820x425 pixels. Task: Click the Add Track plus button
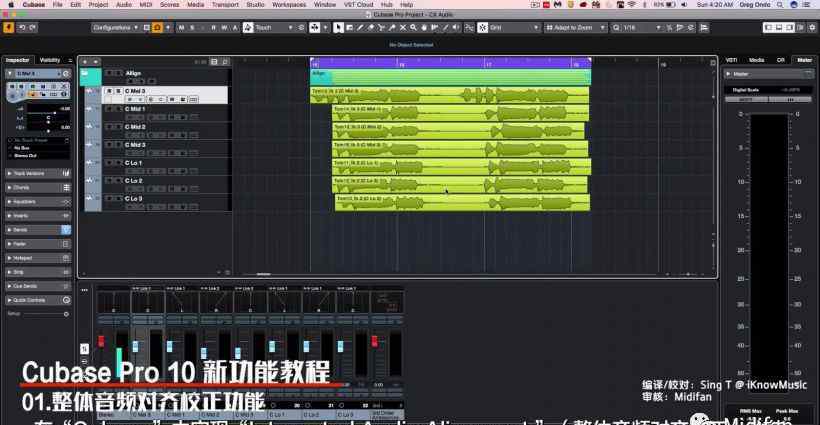pos(85,62)
